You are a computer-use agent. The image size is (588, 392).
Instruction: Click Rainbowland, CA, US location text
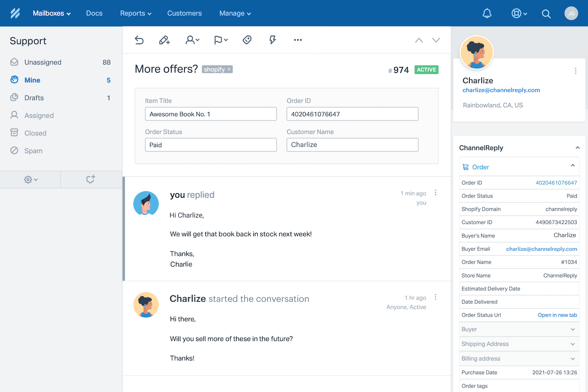pos(492,105)
